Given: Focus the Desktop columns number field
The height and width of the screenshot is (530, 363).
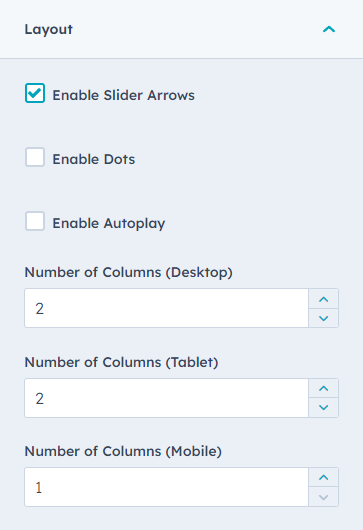Looking at the screenshot, I should pos(166,308).
